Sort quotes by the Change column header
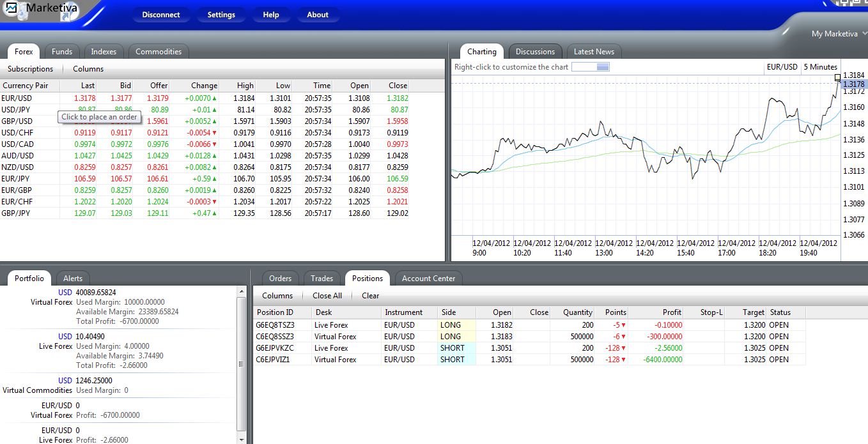Image resolution: width=868 pixels, height=444 pixels. [195, 86]
